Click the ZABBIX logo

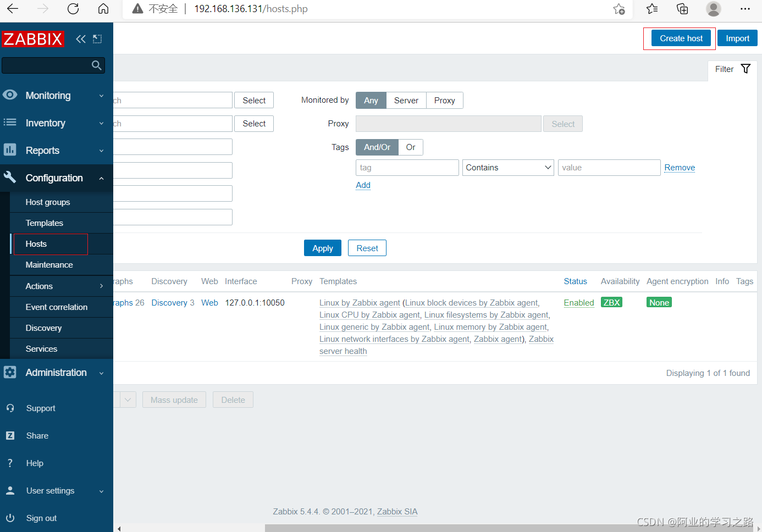(33, 39)
